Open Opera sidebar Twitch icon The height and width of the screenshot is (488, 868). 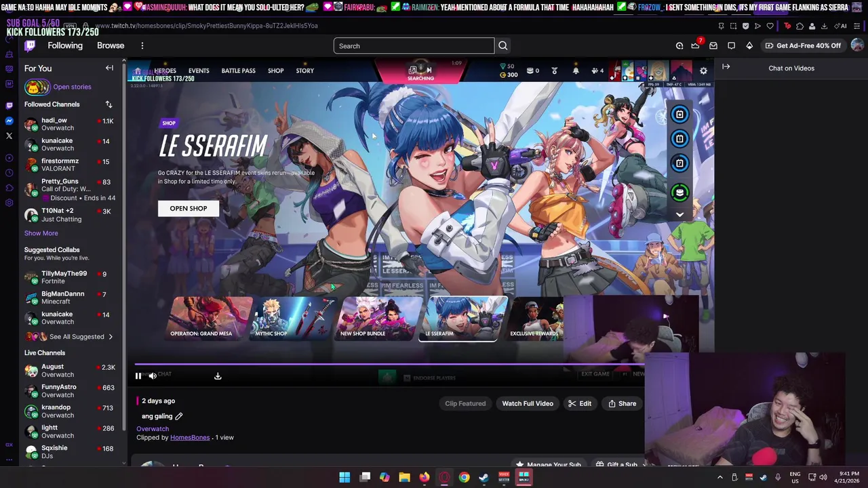[x=9, y=106]
